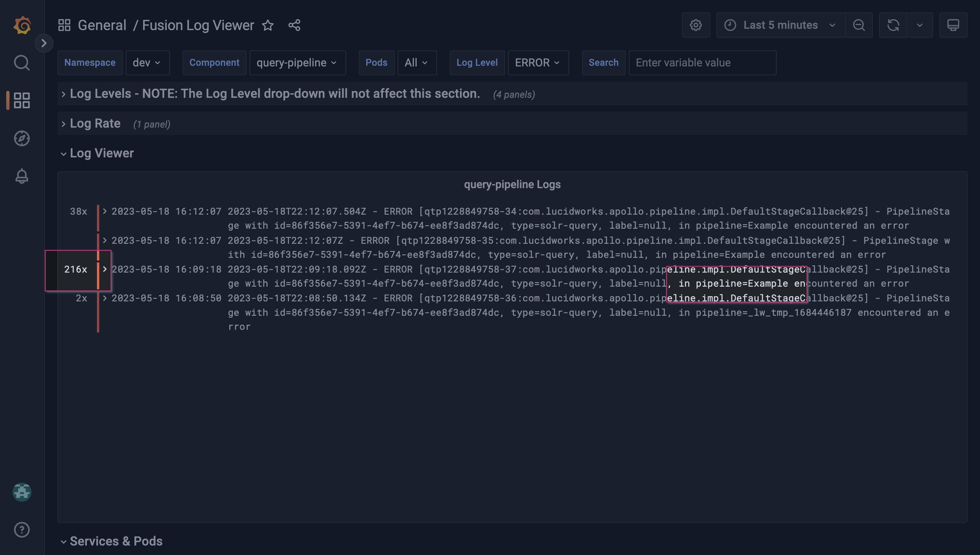The image size is (980, 555).
Task: Star the Fusion Log Viewer dashboard
Action: click(x=268, y=26)
